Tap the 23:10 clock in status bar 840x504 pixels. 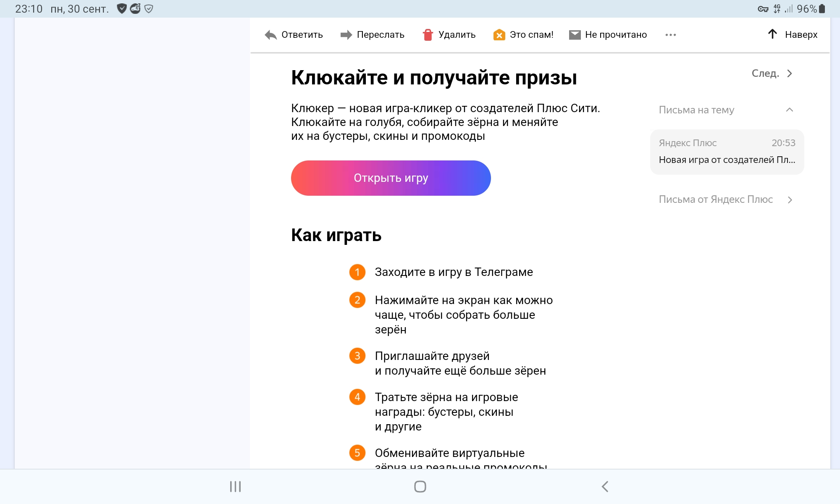point(29,9)
